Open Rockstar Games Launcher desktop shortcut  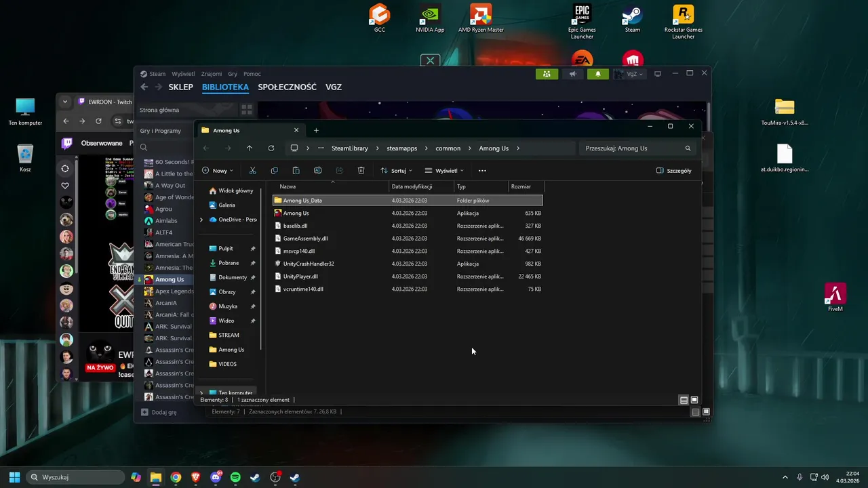click(683, 22)
